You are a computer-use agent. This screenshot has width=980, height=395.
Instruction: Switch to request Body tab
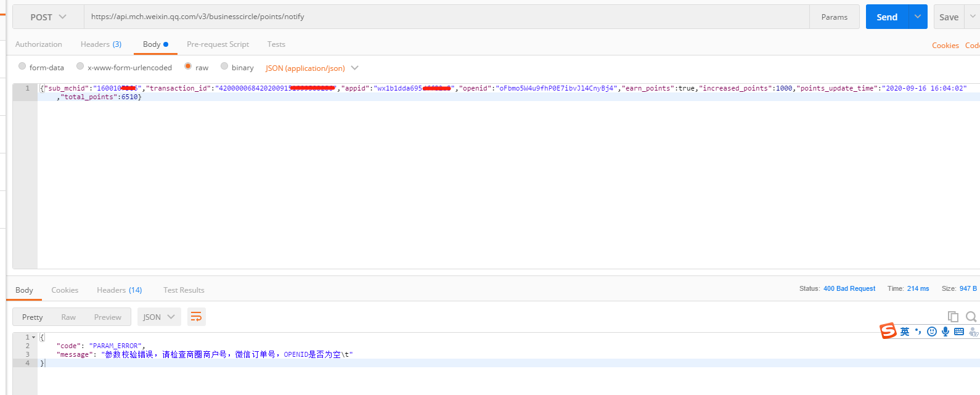(x=155, y=44)
